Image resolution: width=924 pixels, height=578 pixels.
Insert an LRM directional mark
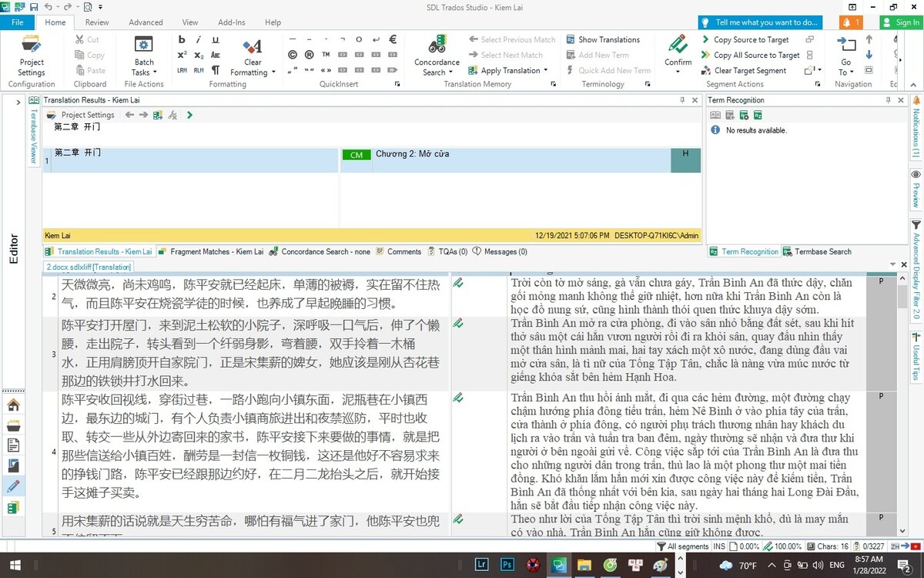click(x=182, y=70)
